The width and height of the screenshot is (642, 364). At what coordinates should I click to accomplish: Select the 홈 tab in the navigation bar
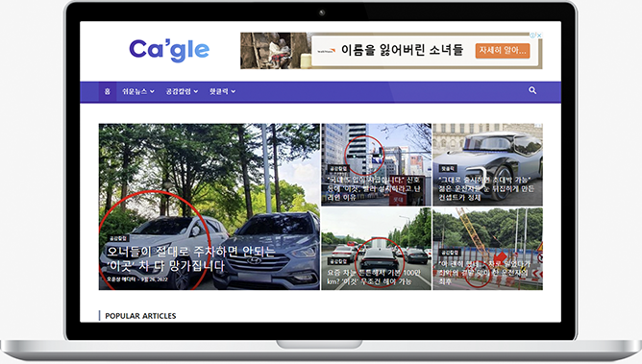[108, 91]
